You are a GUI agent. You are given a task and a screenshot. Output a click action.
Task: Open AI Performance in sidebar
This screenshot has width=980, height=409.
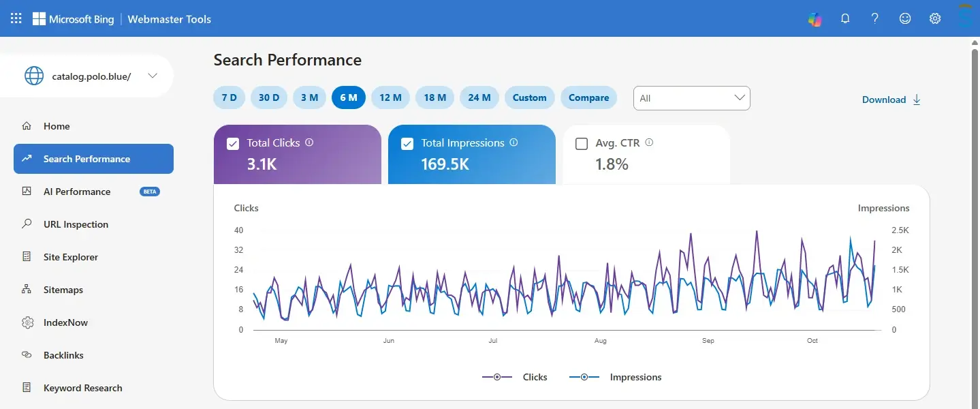(x=93, y=192)
